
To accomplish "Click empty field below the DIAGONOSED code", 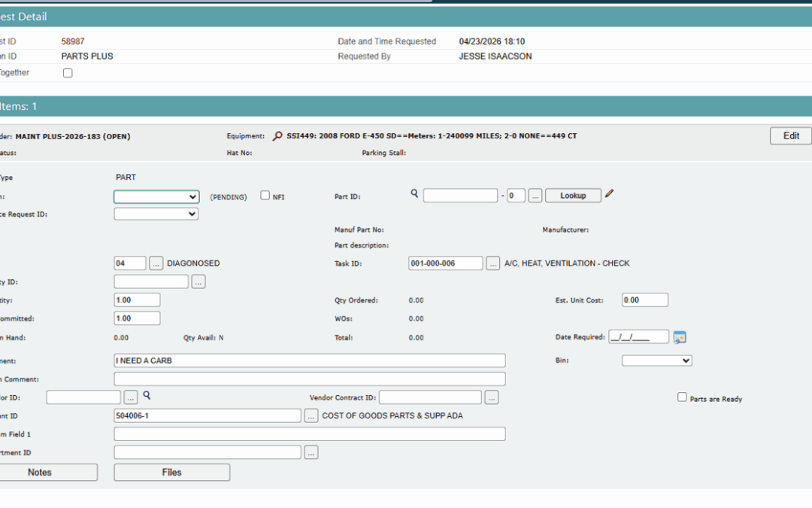I will 151,281.
